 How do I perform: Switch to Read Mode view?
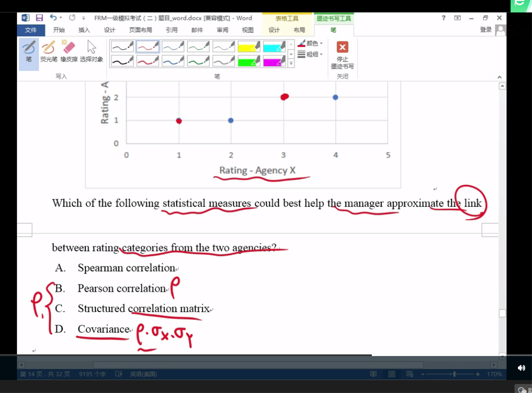point(373,374)
